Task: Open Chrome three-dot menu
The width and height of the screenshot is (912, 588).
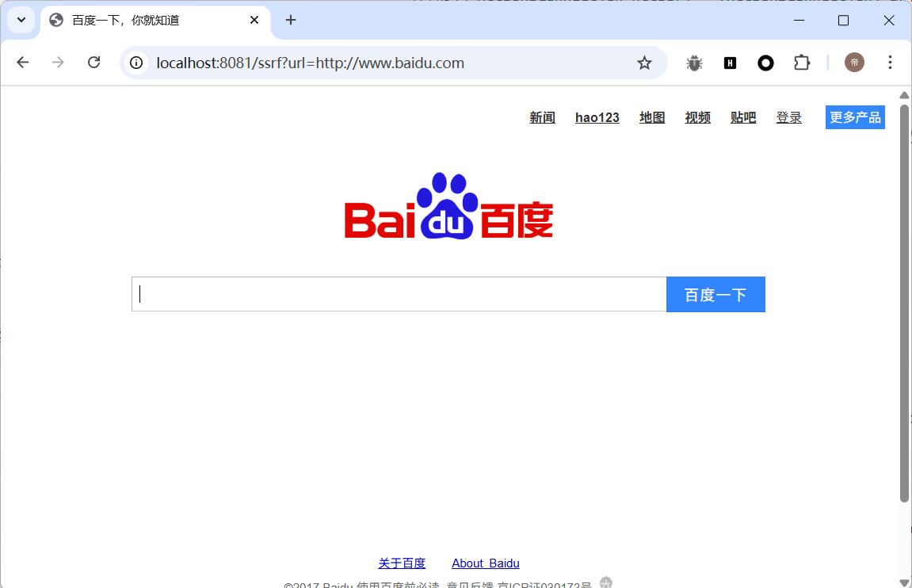Action: tap(890, 63)
